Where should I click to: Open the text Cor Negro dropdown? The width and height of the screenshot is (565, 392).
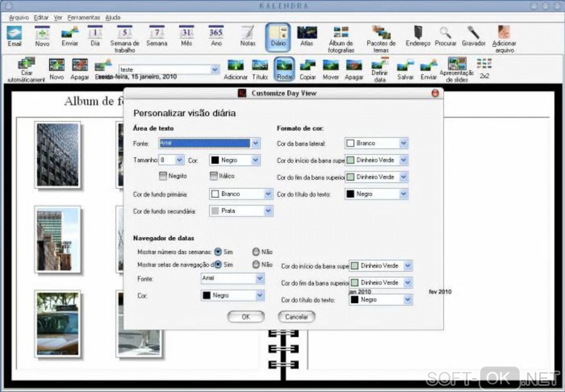[x=255, y=159]
